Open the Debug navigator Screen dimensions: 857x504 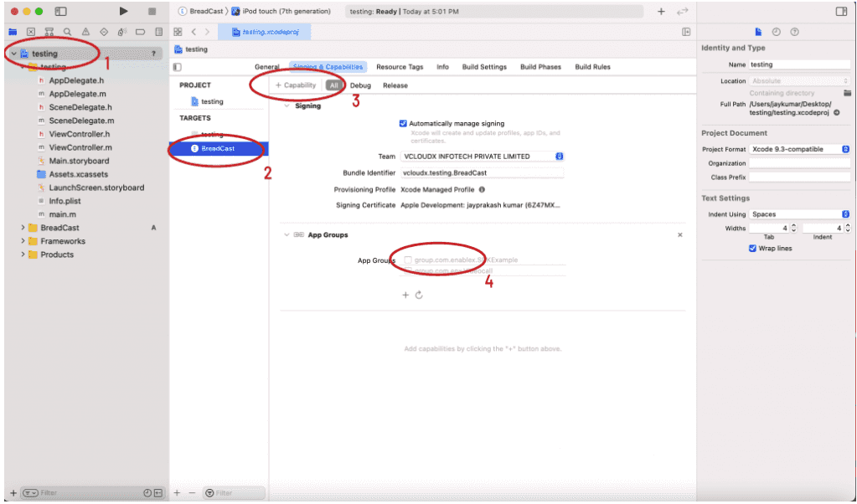121,32
